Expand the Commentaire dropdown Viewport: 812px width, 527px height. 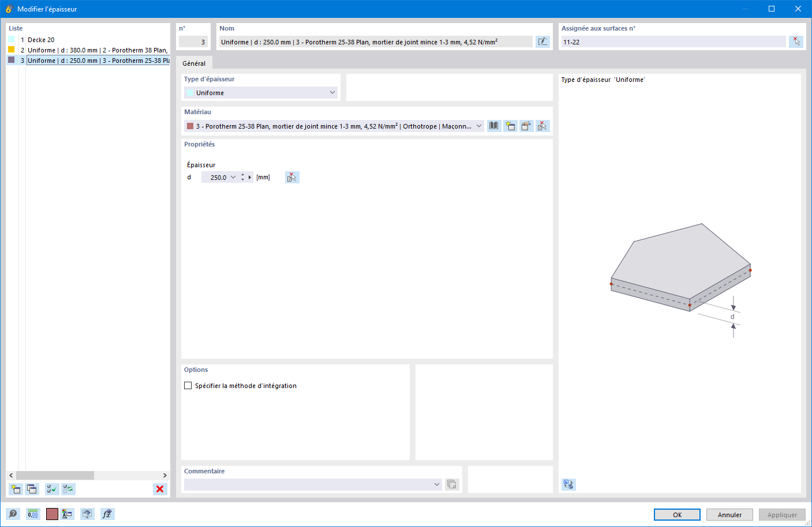(437, 484)
